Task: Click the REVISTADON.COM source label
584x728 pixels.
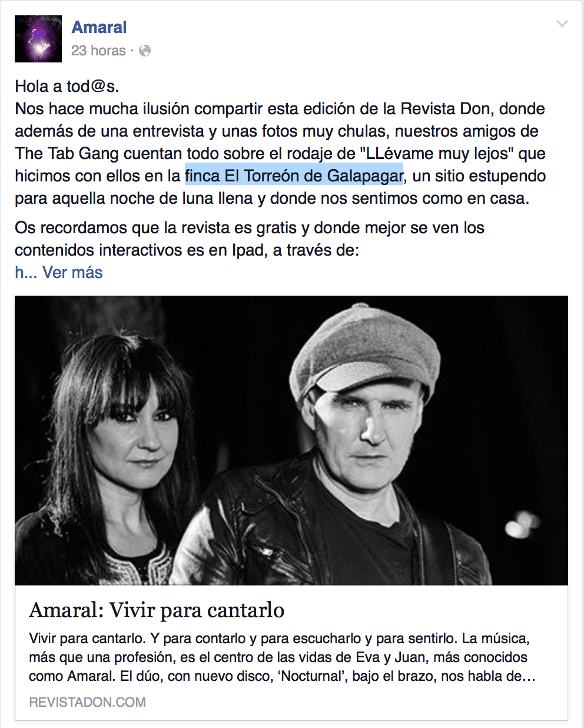Action: 87,702
